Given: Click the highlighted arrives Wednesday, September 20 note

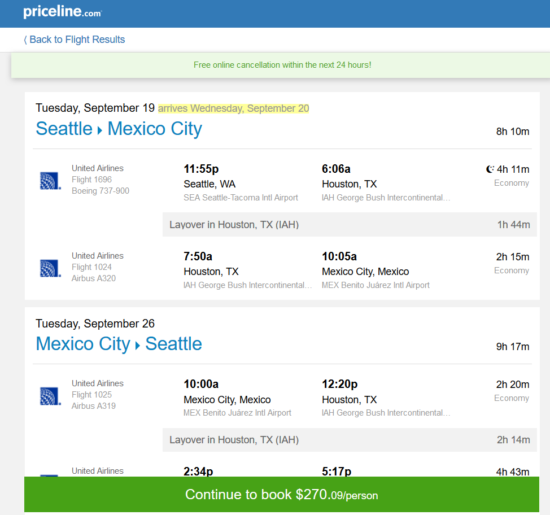Looking at the screenshot, I should (234, 108).
